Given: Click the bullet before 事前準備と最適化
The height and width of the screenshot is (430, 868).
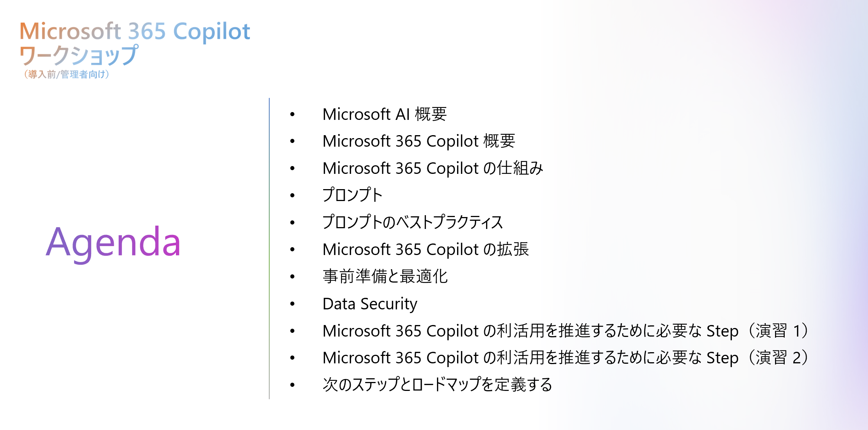Looking at the screenshot, I should click(293, 277).
